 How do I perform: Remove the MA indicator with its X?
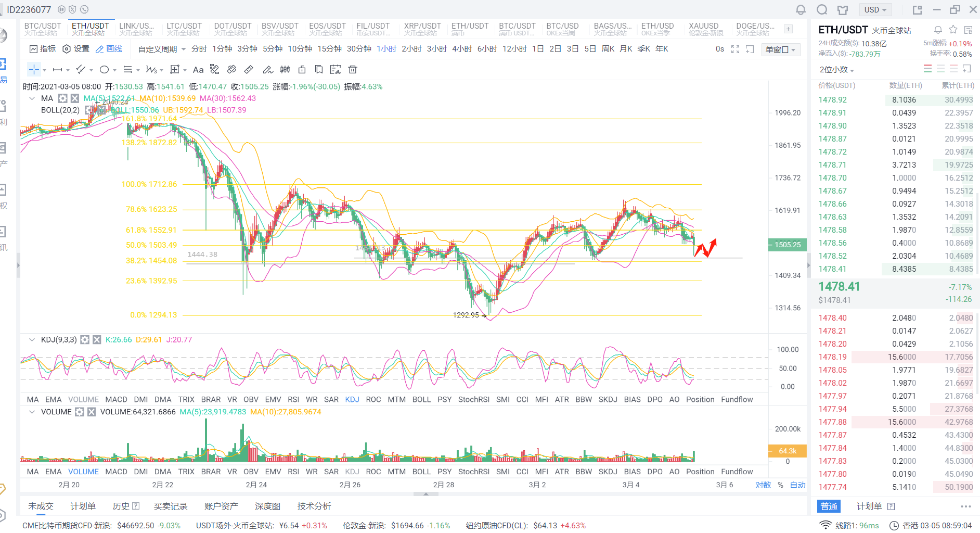(75, 98)
